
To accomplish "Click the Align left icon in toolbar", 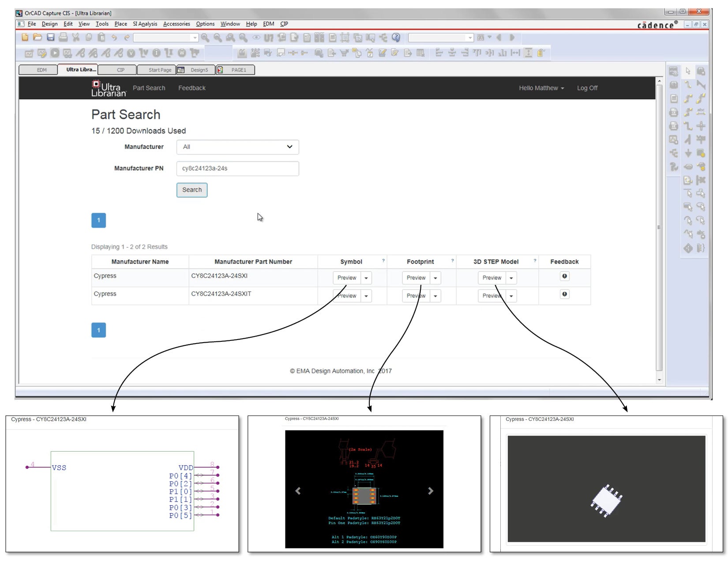I will tap(439, 53).
